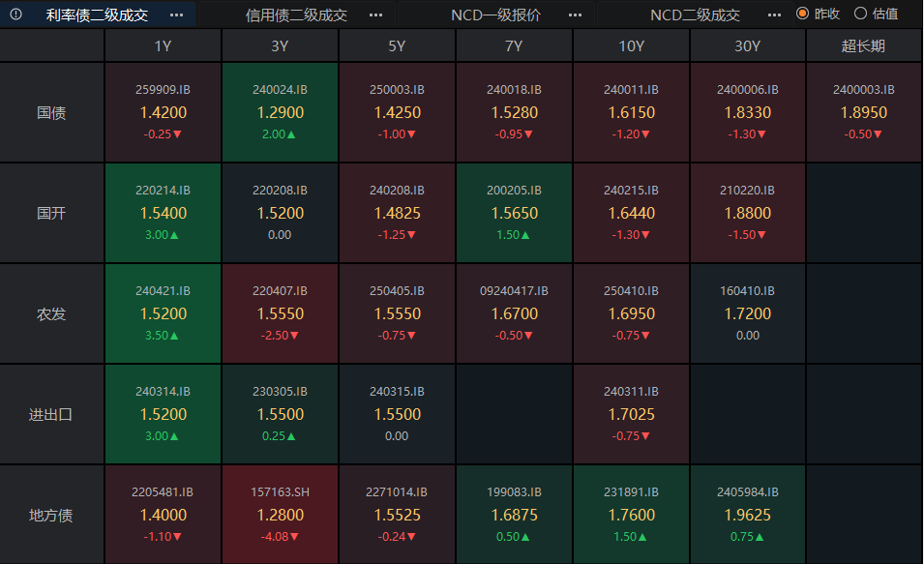This screenshot has height=564, width=924.
Task: Open the 2405984.IB 30Y local bond cell
Action: (x=747, y=515)
